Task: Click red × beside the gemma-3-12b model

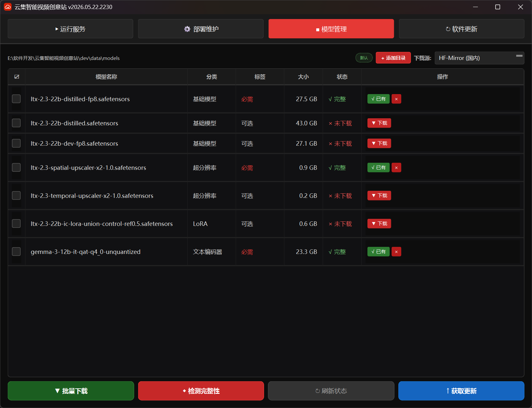Action: pyautogui.click(x=396, y=252)
